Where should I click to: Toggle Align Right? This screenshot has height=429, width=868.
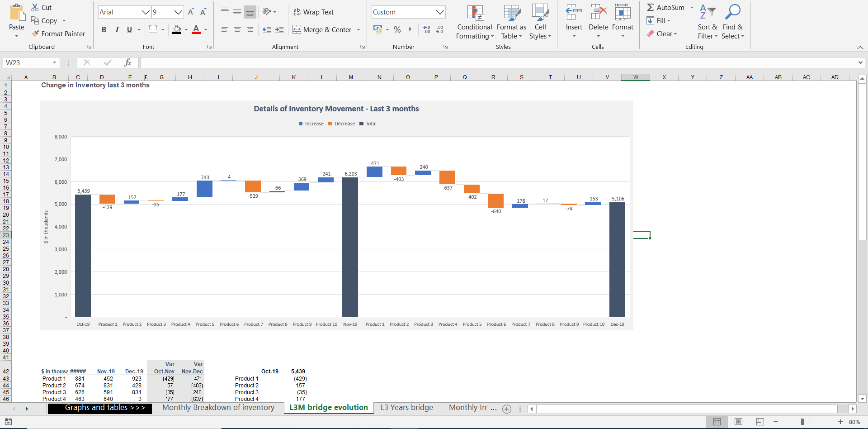[x=250, y=29]
